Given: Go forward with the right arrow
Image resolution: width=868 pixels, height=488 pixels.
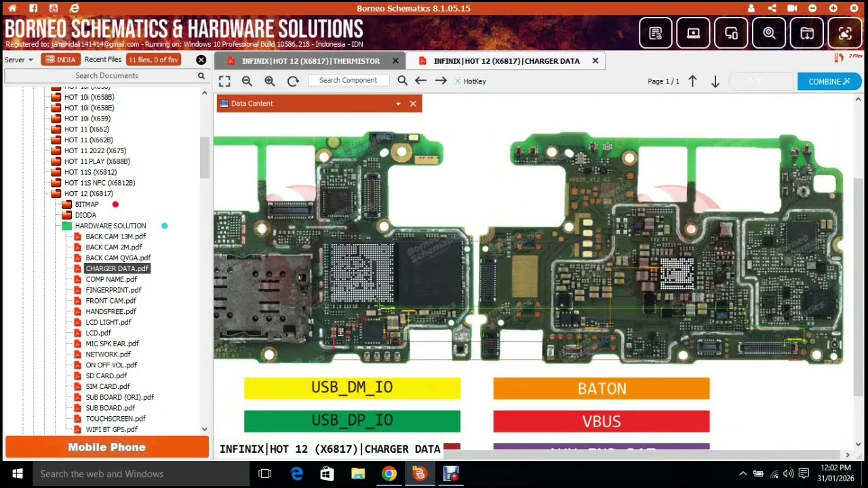Looking at the screenshot, I should pyautogui.click(x=441, y=81).
